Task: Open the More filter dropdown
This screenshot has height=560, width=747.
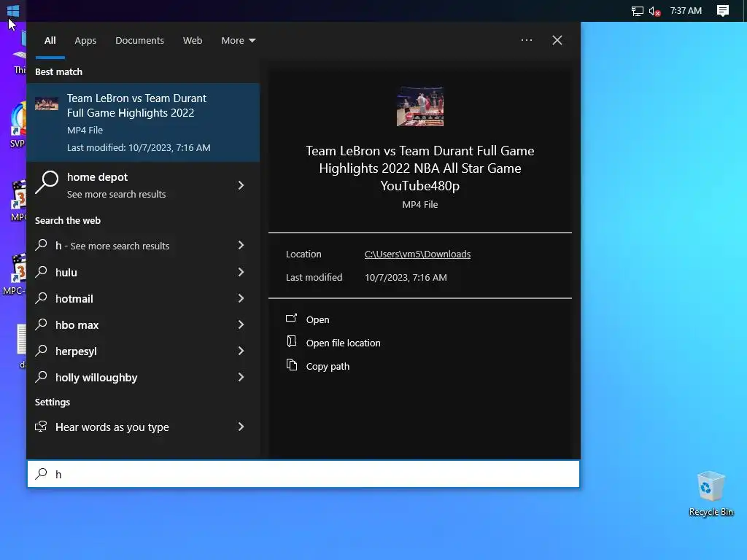Action: coord(239,41)
